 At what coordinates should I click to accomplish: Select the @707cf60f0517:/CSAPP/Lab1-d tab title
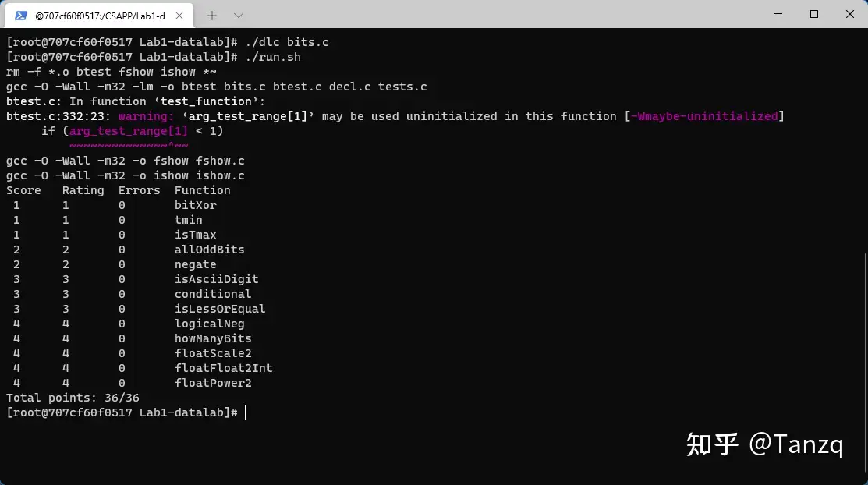coord(100,16)
